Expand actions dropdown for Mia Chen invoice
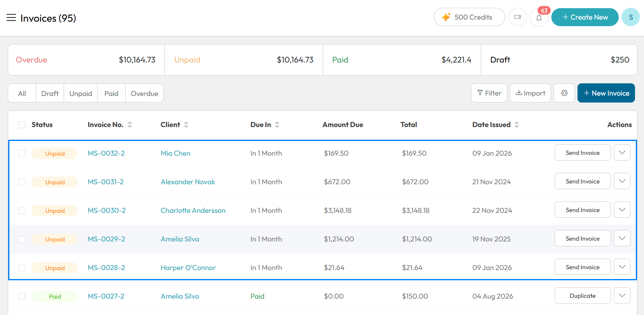 click(x=622, y=152)
